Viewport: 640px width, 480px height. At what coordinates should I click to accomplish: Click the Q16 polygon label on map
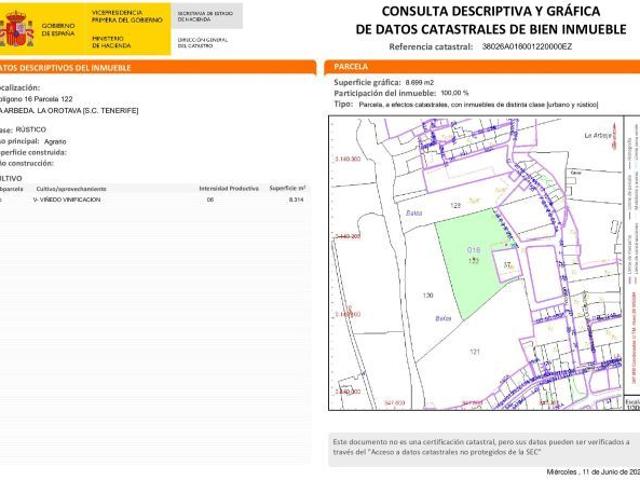473,249
